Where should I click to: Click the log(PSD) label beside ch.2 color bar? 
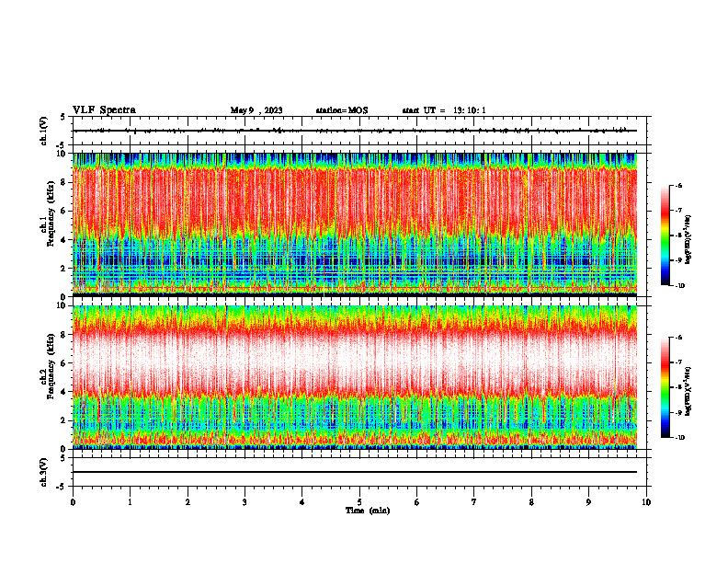tap(688, 391)
